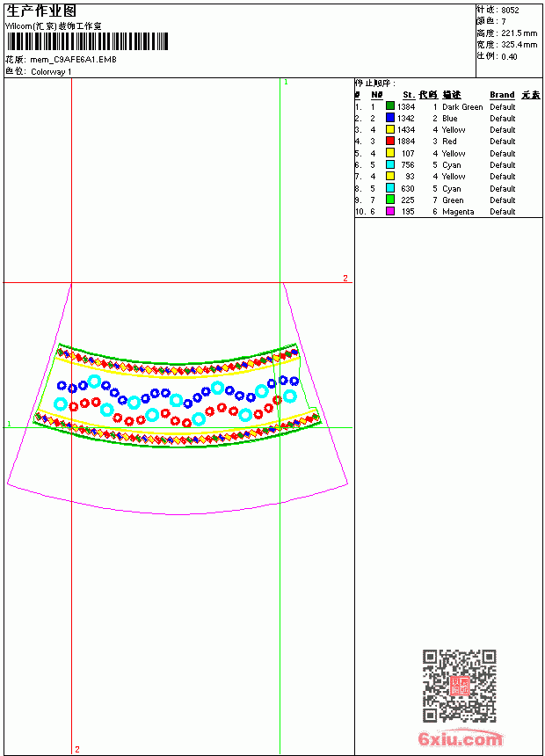Screen dimensions: 545x756
Task: Click the red stamp in the QR code
Action: point(459,686)
